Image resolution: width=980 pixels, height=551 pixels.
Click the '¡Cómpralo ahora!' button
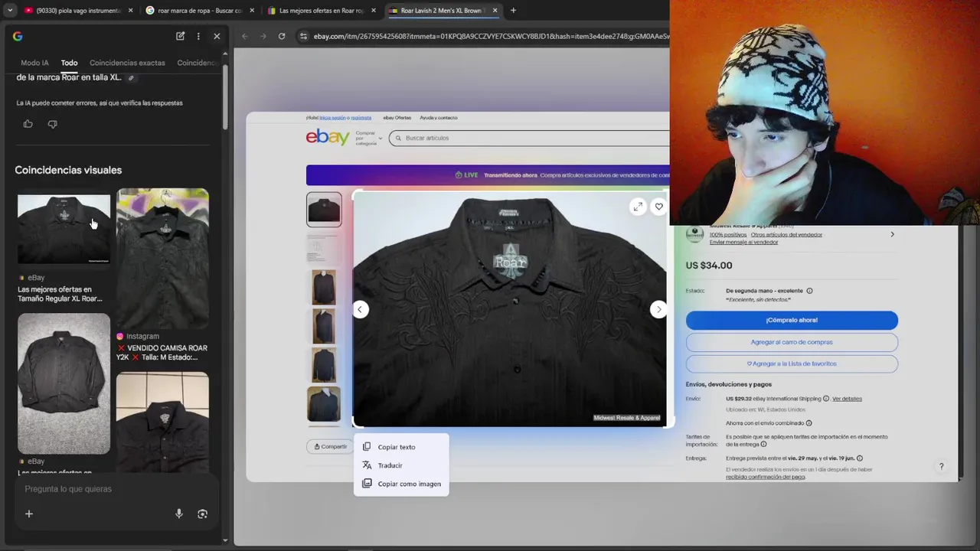[792, 320]
